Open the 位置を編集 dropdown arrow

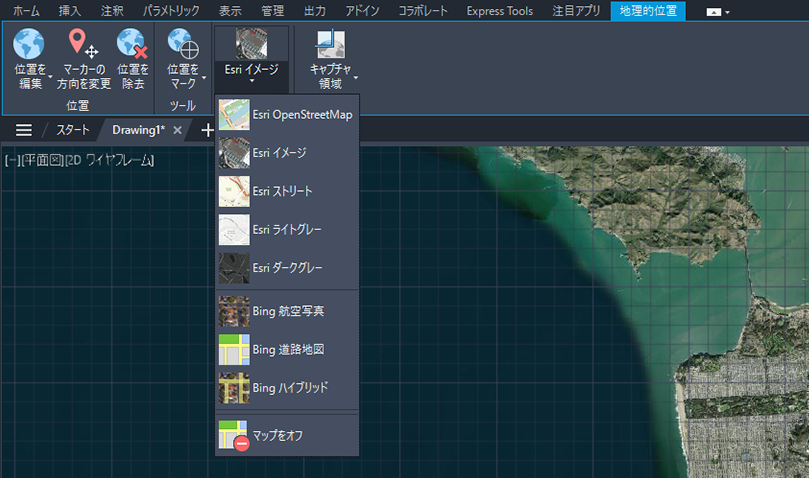[50, 77]
